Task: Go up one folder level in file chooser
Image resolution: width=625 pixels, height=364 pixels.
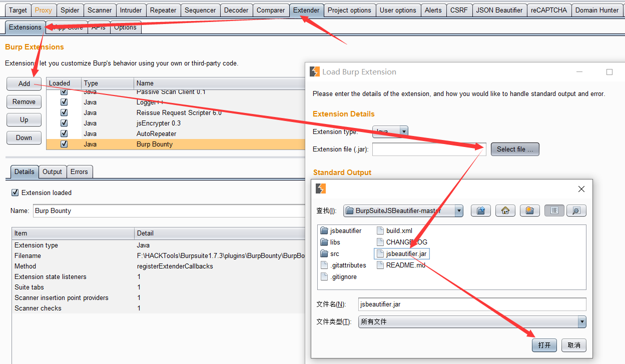Action: [481, 210]
